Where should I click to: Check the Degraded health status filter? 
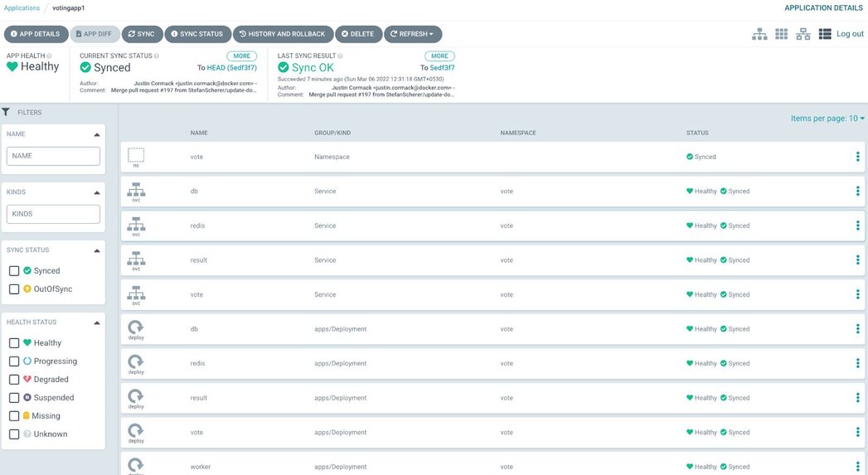point(14,380)
